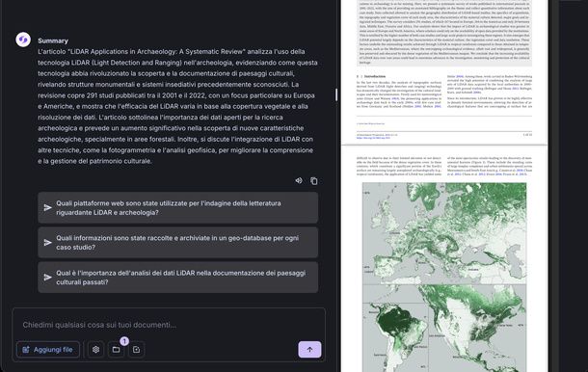Ask 'Quali piattaforme web sono state utilizzate' suggestion

(x=177, y=208)
